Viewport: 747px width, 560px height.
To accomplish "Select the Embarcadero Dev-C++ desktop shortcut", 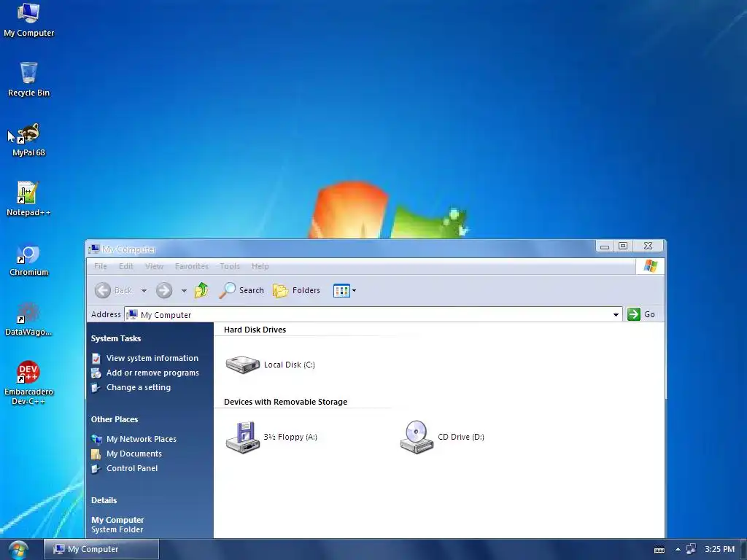I will 28,382.
